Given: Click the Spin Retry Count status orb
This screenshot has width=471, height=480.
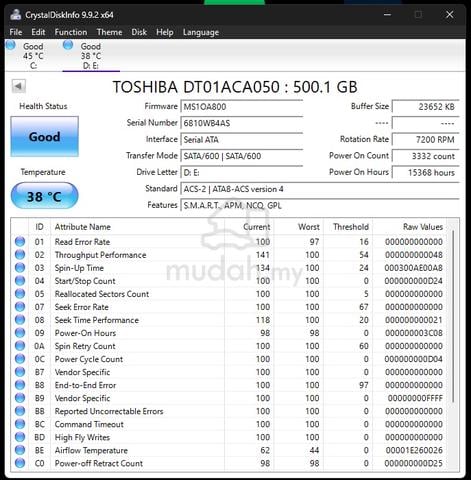Looking at the screenshot, I should 20,346.
